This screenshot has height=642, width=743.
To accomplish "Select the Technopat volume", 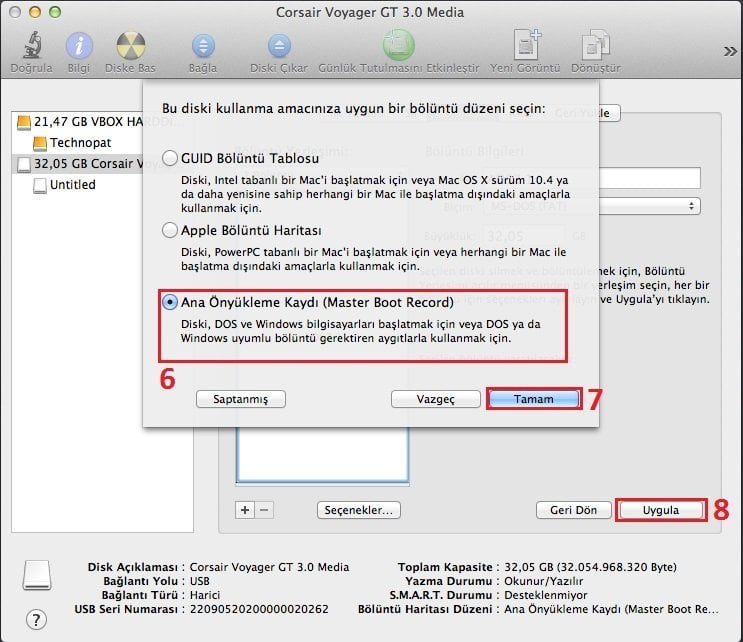I will coord(72,143).
